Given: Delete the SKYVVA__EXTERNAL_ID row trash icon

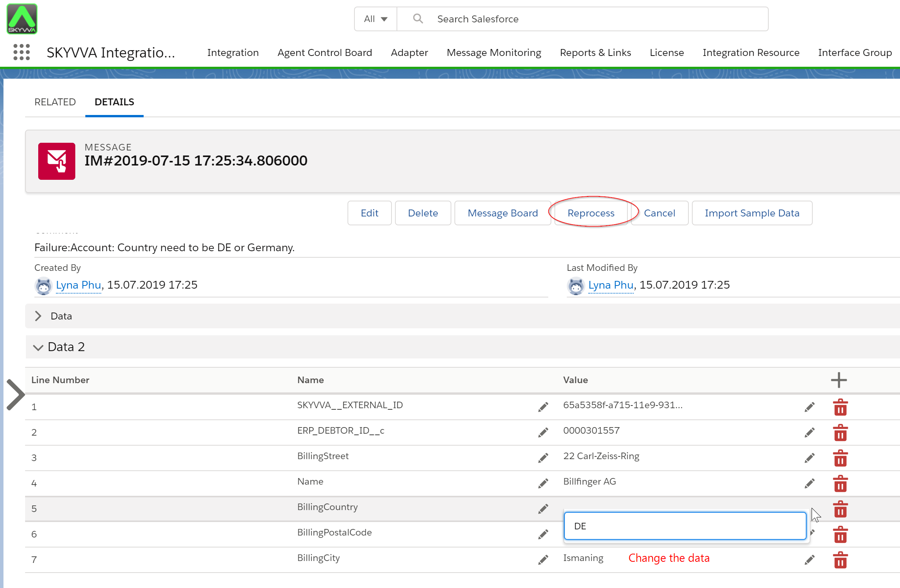Looking at the screenshot, I should click(840, 407).
